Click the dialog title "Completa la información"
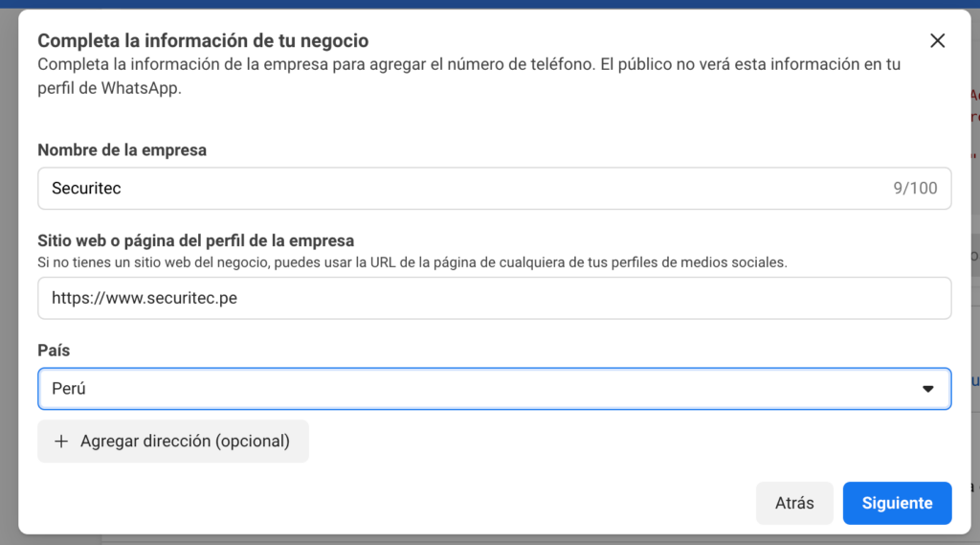The width and height of the screenshot is (980, 545). pos(202,40)
